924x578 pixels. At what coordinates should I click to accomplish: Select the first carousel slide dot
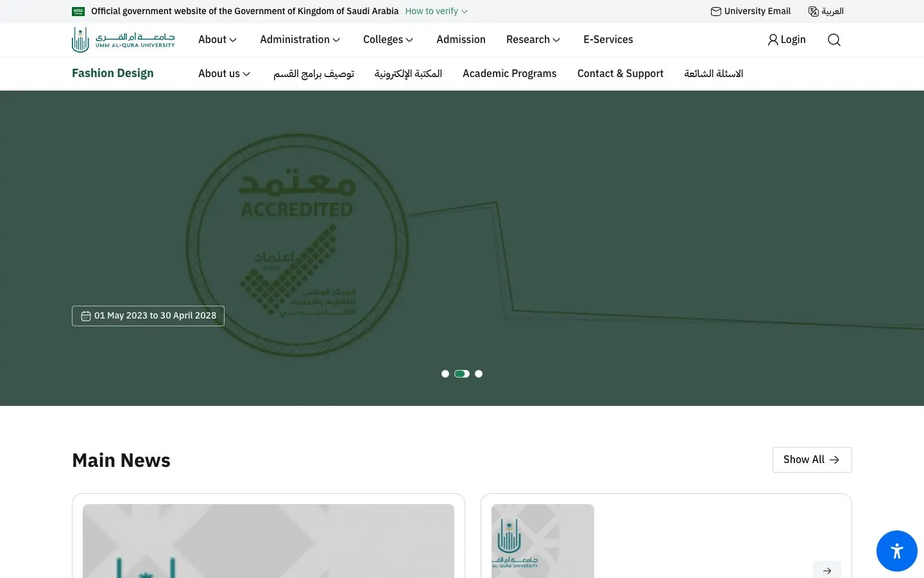(445, 374)
